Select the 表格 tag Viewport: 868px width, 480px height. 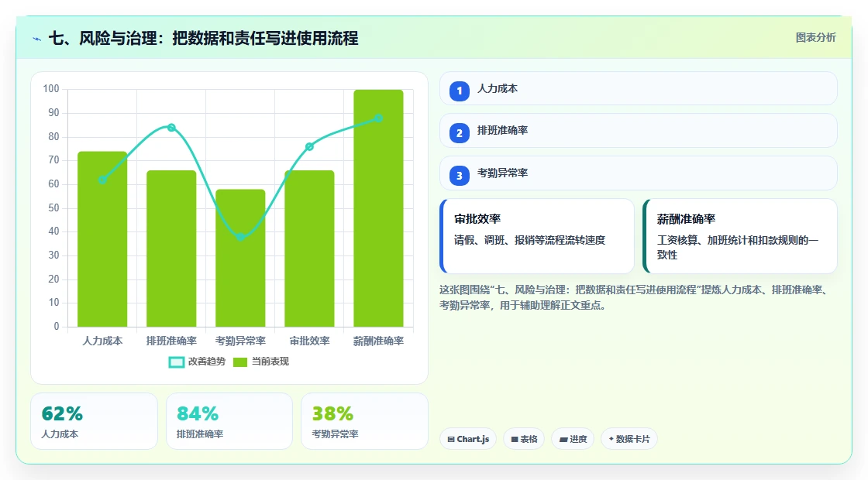[524, 439]
